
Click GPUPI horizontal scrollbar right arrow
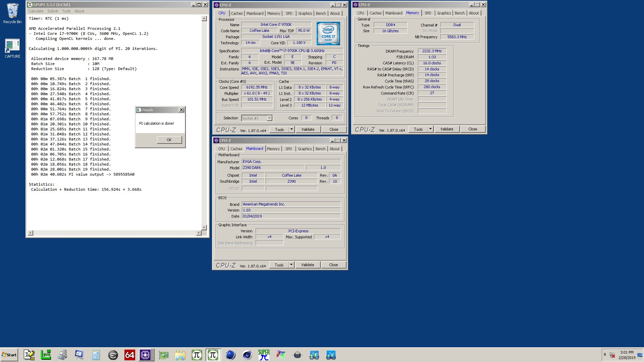click(x=199, y=233)
